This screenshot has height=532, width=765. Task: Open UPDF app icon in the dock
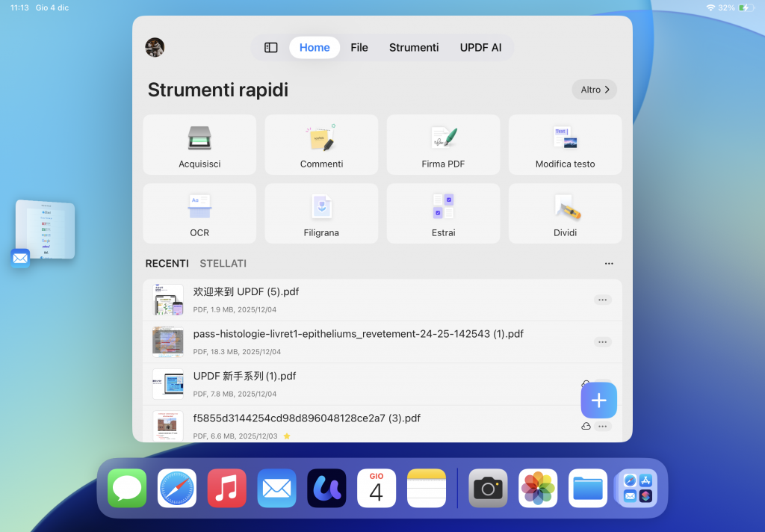[327, 488]
